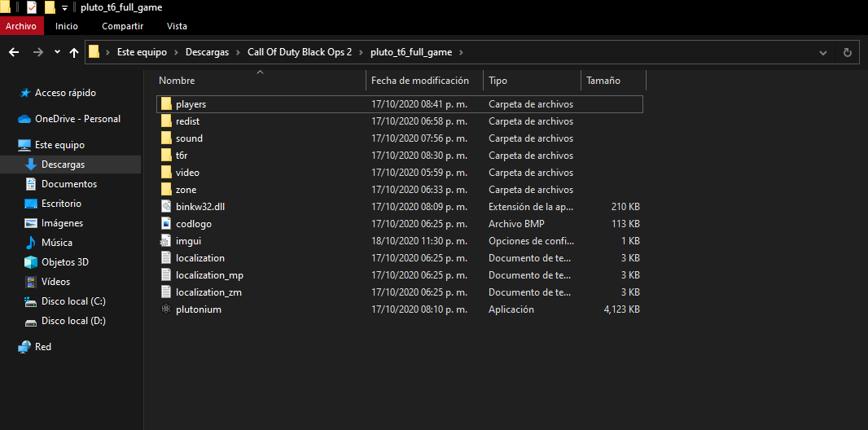868x430 pixels.
Task: Expand chevron after pluto_t6_full_game breadcrumb
Action: point(461,53)
